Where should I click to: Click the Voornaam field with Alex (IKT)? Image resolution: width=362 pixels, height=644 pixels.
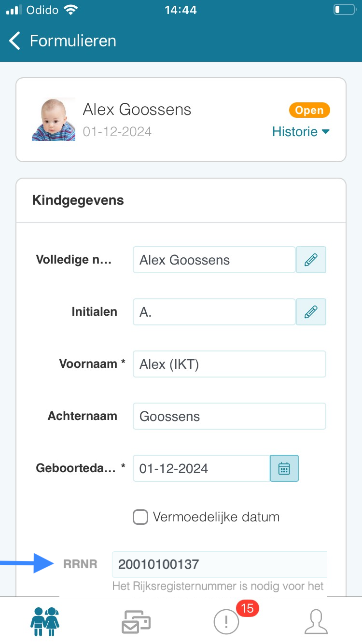(229, 364)
